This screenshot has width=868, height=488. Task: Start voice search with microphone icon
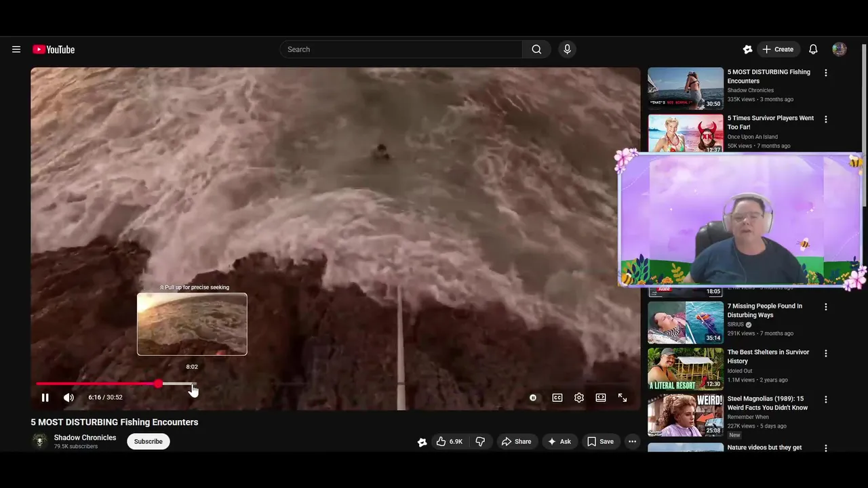click(567, 49)
